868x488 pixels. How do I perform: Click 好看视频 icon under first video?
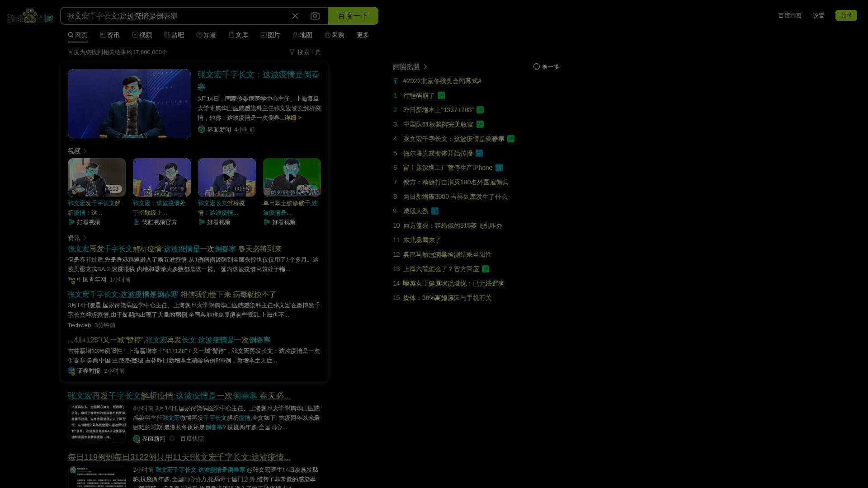(71, 222)
